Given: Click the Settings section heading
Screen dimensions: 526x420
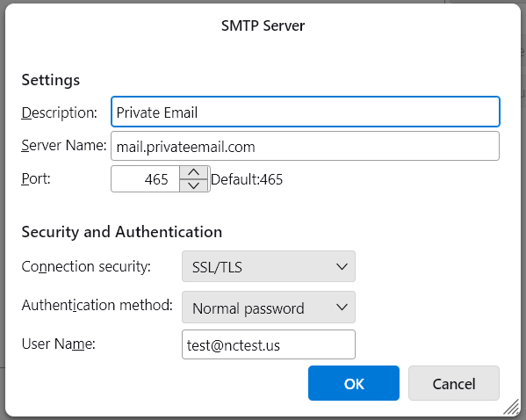Looking at the screenshot, I should (x=51, y=80).
